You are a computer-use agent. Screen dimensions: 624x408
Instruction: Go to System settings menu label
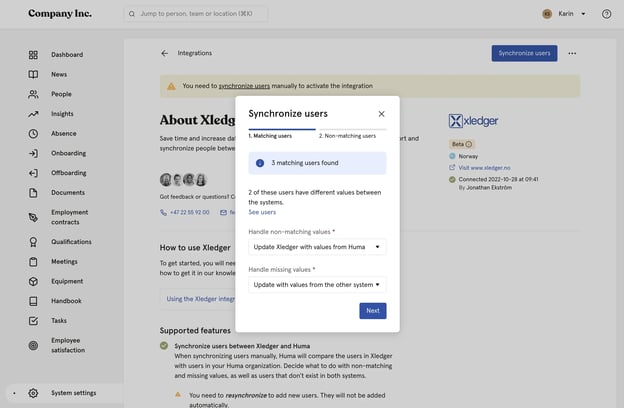(x=74, y=393)
